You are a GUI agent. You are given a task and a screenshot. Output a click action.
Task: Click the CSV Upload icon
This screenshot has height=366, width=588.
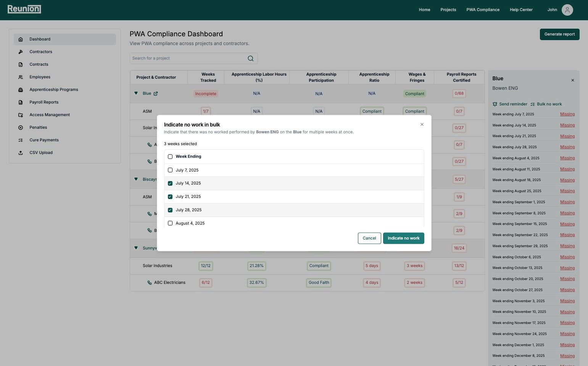(x=21, y=153)
